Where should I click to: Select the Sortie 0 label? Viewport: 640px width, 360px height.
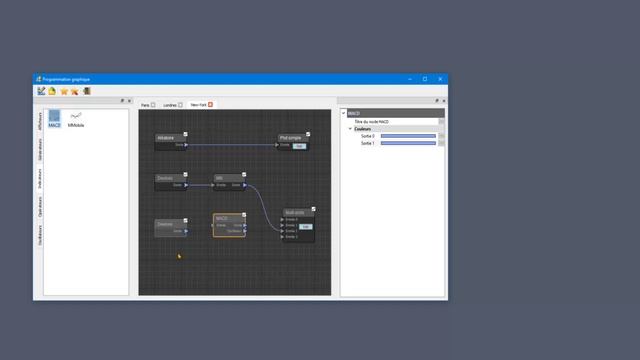tap(367, 136)
